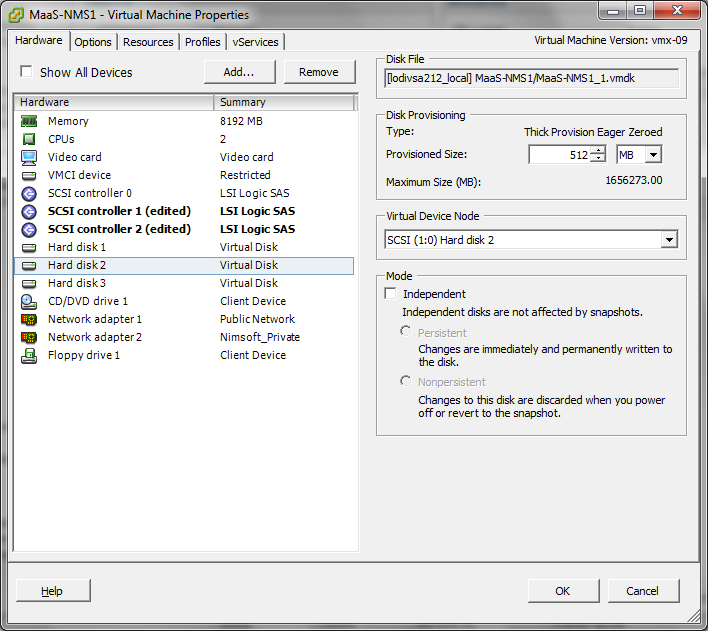Enable Show All Devices checkbox

tap(27, 71)
